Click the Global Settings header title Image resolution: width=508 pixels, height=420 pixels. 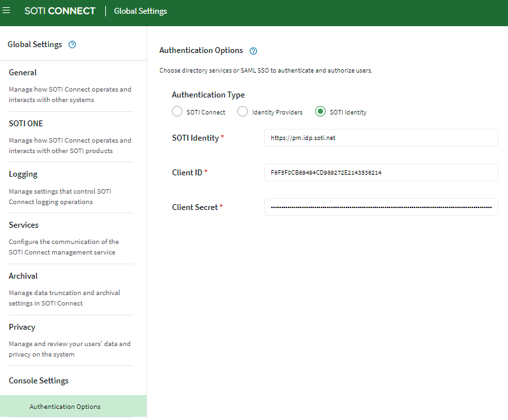[x=141, y=11]
